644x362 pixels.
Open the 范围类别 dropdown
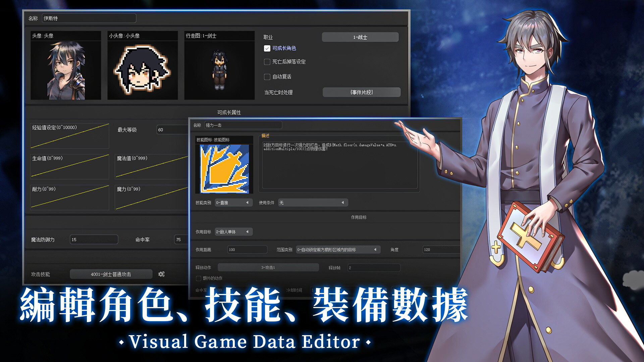(x=338, y=250)
